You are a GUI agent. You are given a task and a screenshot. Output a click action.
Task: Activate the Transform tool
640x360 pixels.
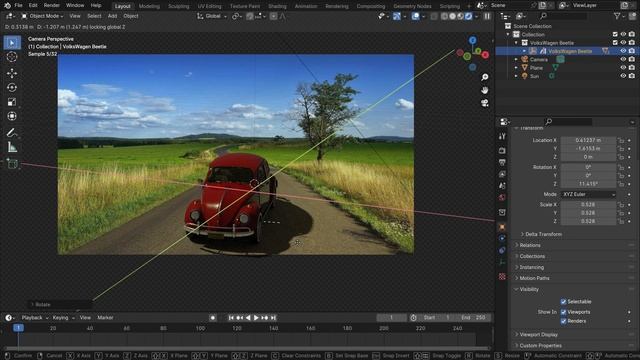pyautogui.click(x=12, y=116)
